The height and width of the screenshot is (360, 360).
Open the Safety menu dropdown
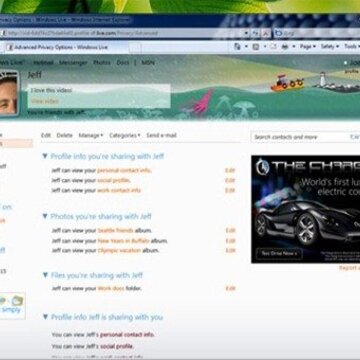[330, 47]
